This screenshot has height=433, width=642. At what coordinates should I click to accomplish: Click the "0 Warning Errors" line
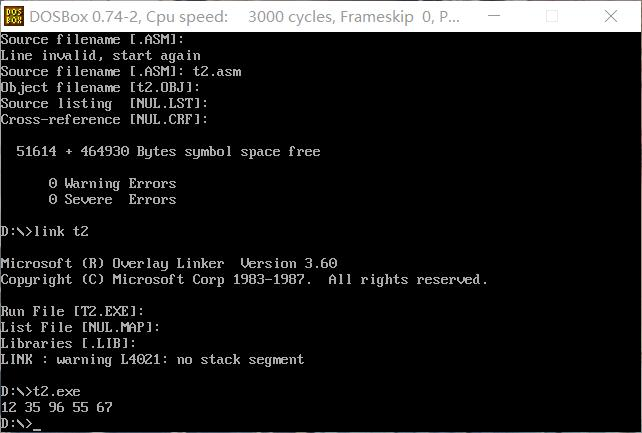click(112, 184)
